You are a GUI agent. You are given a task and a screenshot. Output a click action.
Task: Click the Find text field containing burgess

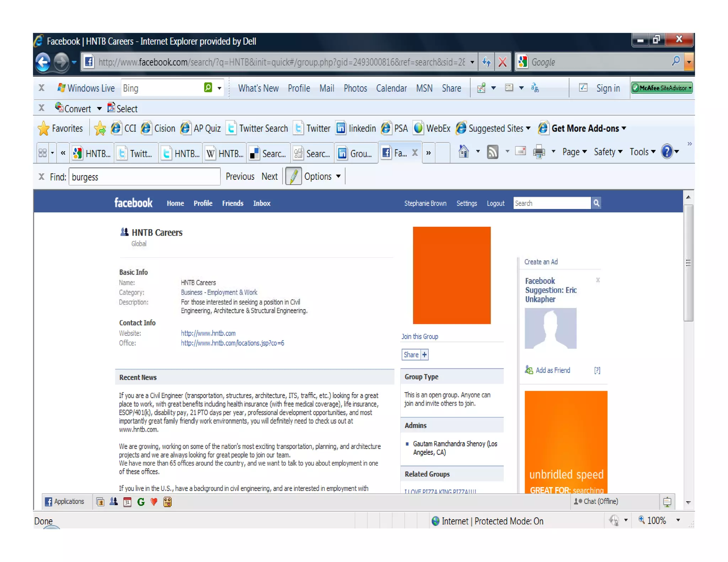click(x=144, y=177)
